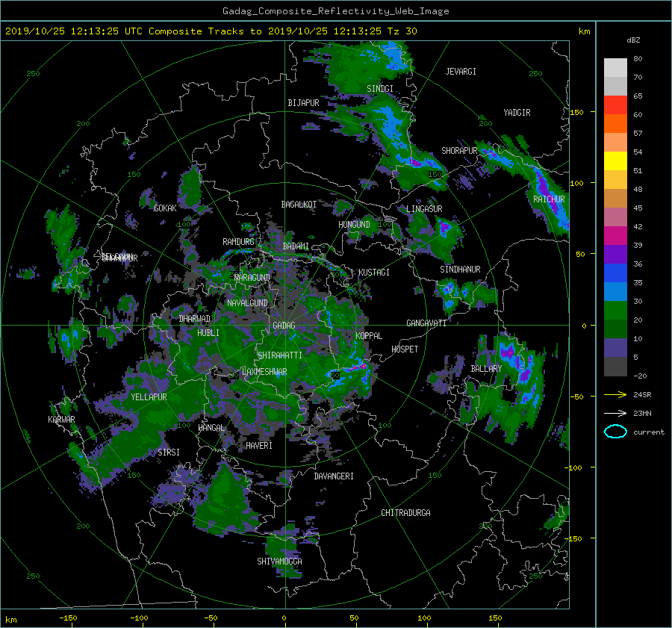The width and height of the screenshot is (672, 628).
Task: Click the HOSPET city label
Action: [405, 349]
